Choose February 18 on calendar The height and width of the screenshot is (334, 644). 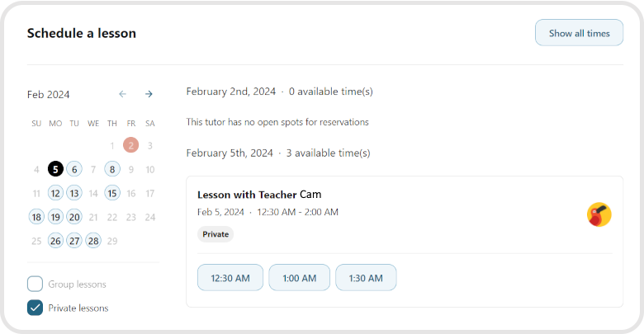coord(36,217)
